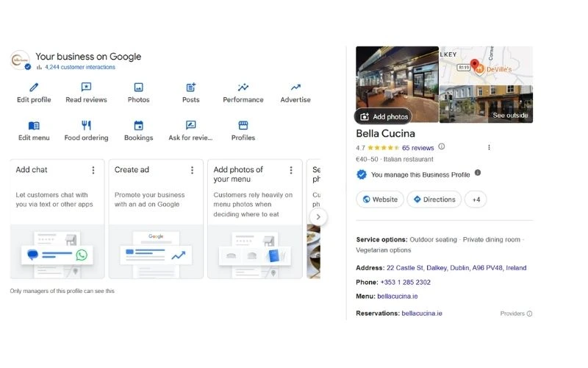
Task: Click the Directions button
Action: click(x=434, y=199)
